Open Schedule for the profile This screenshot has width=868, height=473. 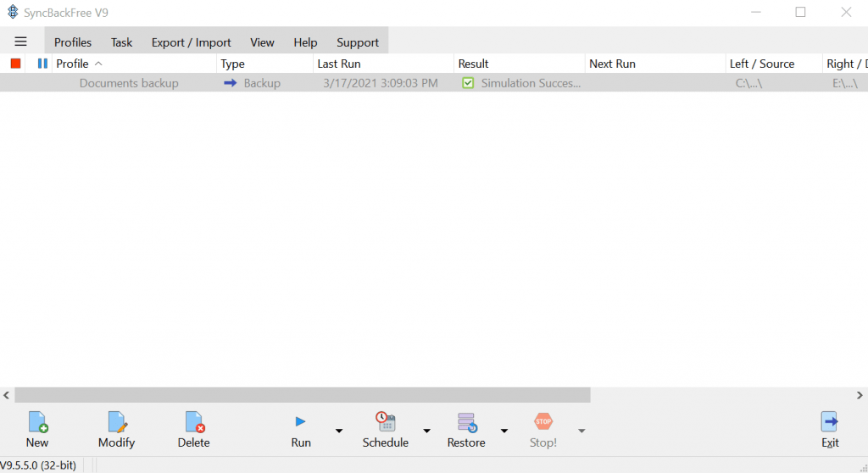tap(386, 429)
